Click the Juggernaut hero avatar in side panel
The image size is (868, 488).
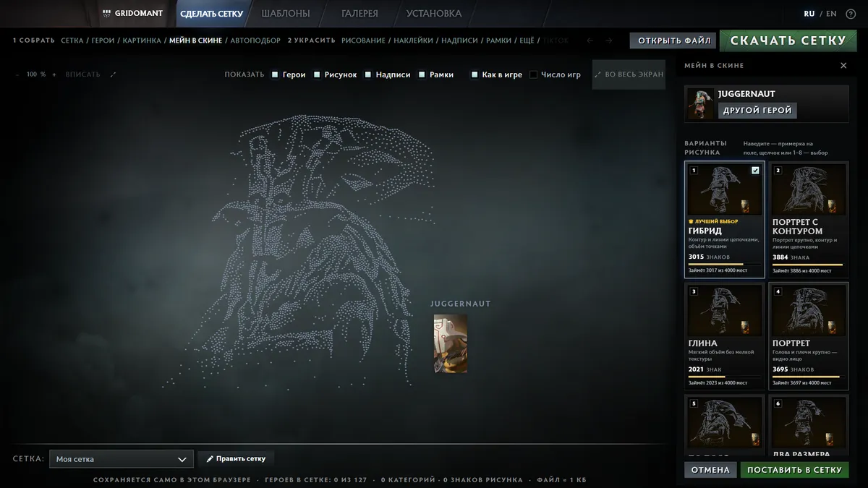point(700,103)
